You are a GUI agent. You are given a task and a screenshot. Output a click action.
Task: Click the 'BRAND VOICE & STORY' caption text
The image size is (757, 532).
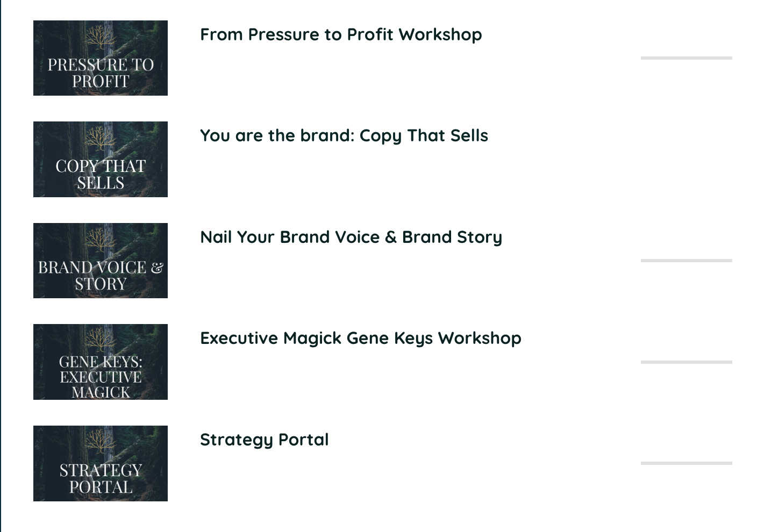pyautogui.click(x=101, y=276)
